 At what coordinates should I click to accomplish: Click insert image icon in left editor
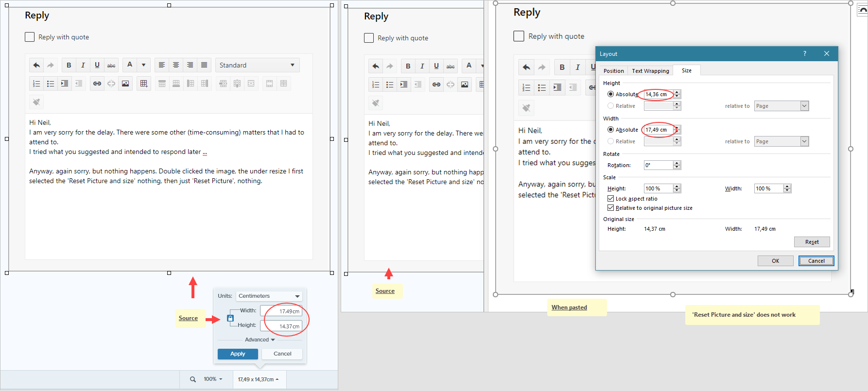125,84
